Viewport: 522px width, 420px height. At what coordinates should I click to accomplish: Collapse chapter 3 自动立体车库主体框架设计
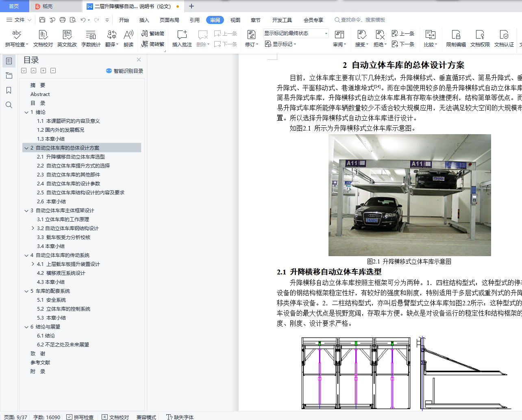[x=26, y=211]
